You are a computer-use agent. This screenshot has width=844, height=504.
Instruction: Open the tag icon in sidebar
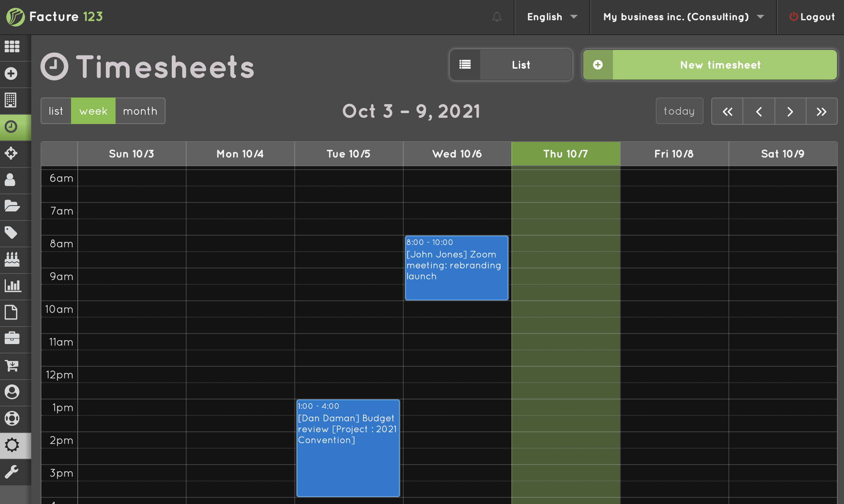coord(11,232)
